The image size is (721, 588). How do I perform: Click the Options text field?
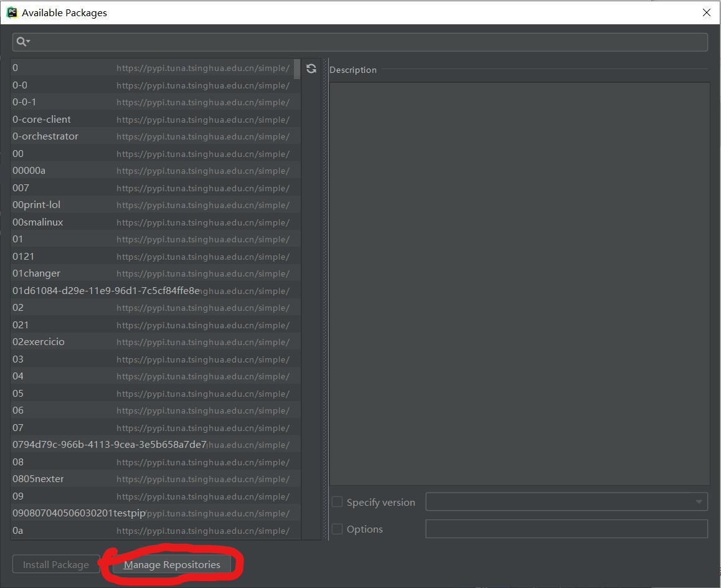(x=567, y=529)
